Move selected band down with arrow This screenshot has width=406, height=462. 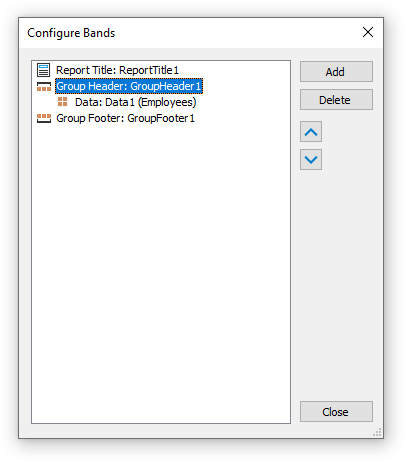pyautogui.click(x=311, y=160)
